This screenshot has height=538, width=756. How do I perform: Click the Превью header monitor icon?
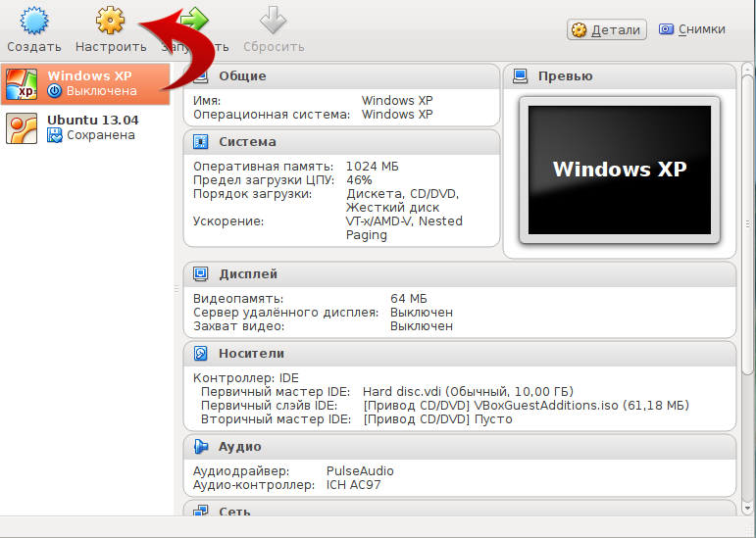coord(521,76)
